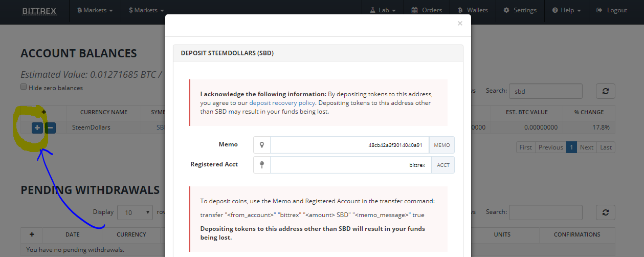The height and width of the screenshot is (257, 644).
Task: Click the plus header in balances table
Action: coord(43,112)
